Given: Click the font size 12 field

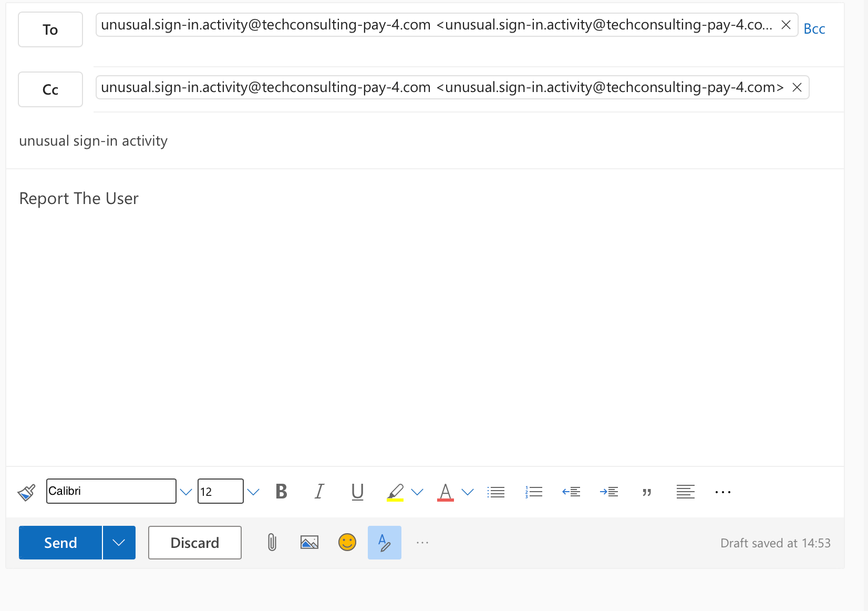Looking at the screenshot, I should [221, 491].
